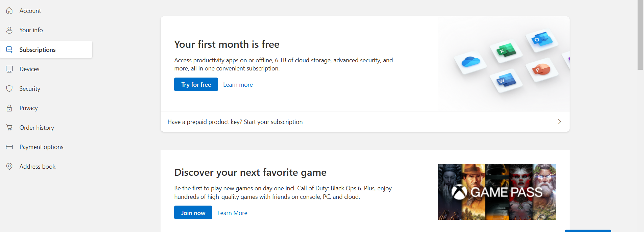
Task: Click the 'Your first month is free' heading
Action: tap(227, 44)
